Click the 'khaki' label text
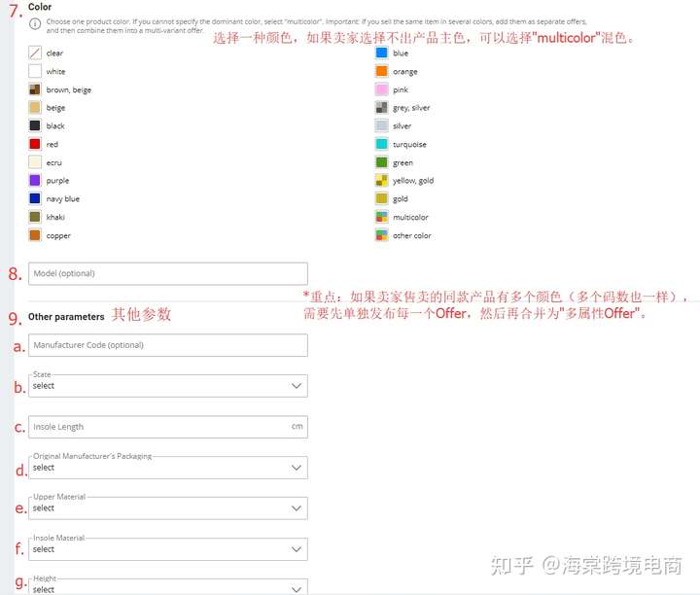 [x=55, y=217]
